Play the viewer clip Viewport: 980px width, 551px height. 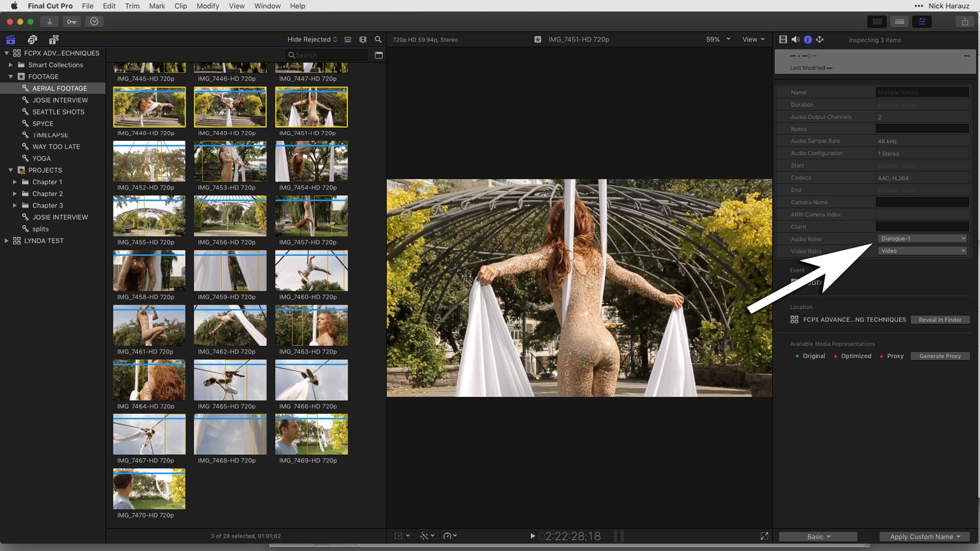coord(532,536)
